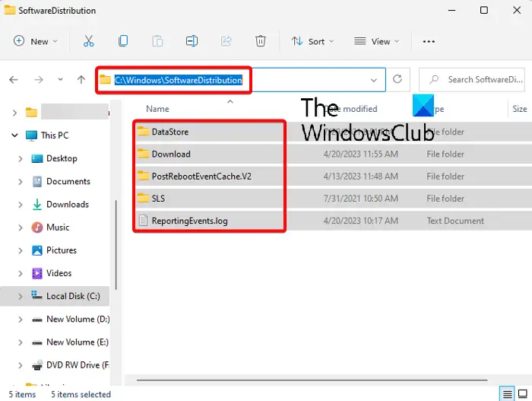Open address bar history dropdown

pyautogui.click(x=374, y=80)
